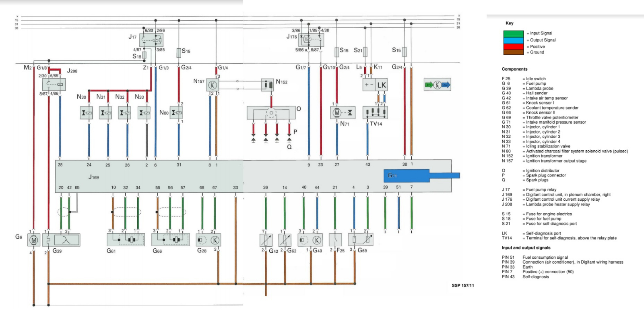Select the red Positive key swatch
The height and width of the screenshot is (316, 644).
pos(513,47)
